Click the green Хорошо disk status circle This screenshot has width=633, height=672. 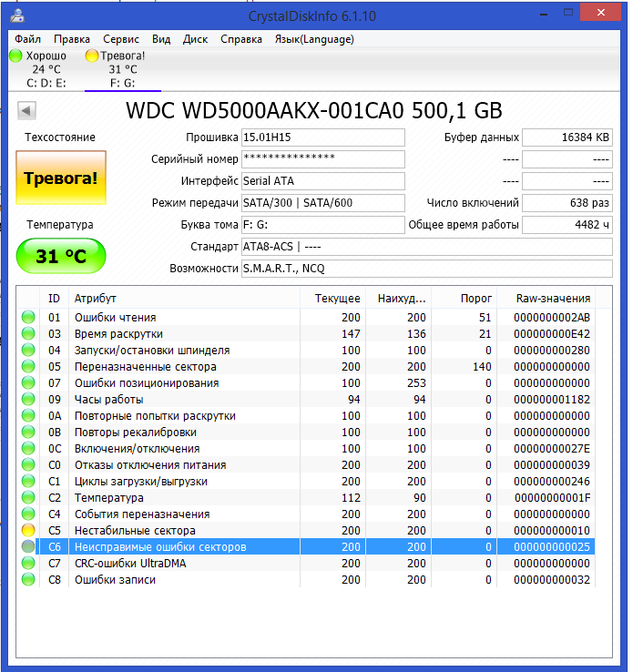(15, 56)
